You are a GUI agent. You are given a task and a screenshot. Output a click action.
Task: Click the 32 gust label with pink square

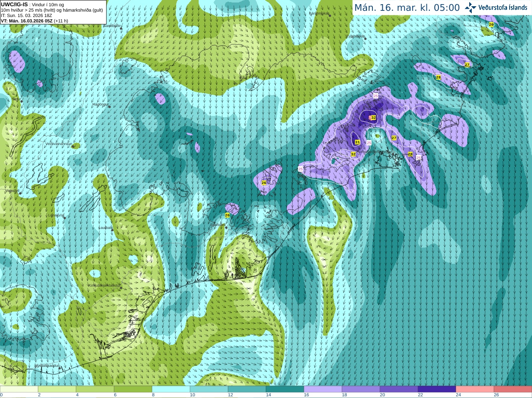[x=373, y=118]
